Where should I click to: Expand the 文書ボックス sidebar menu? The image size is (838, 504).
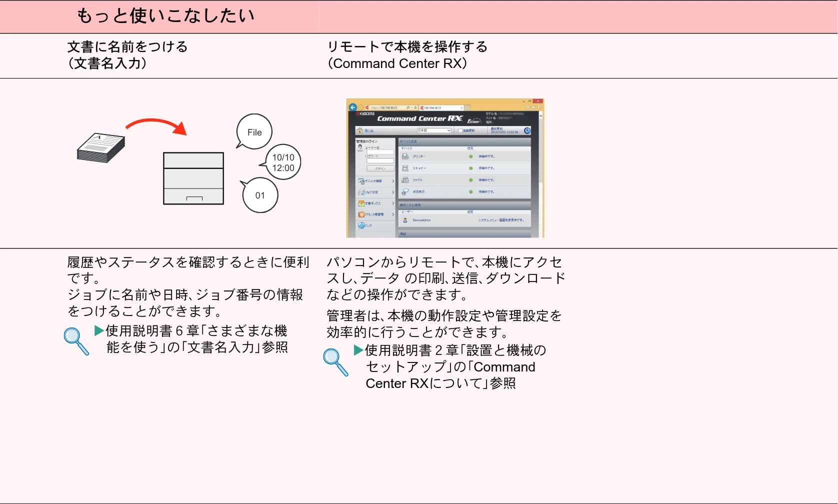click(x=376, y=203)
